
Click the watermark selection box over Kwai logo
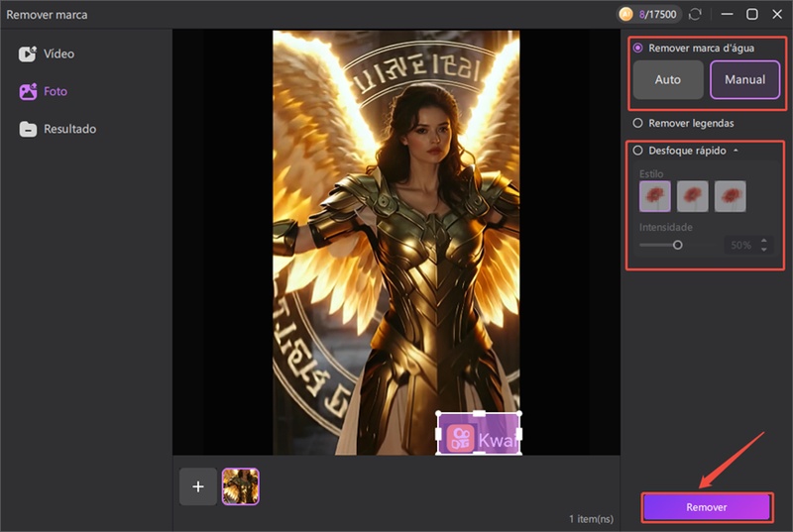point(479,434)
